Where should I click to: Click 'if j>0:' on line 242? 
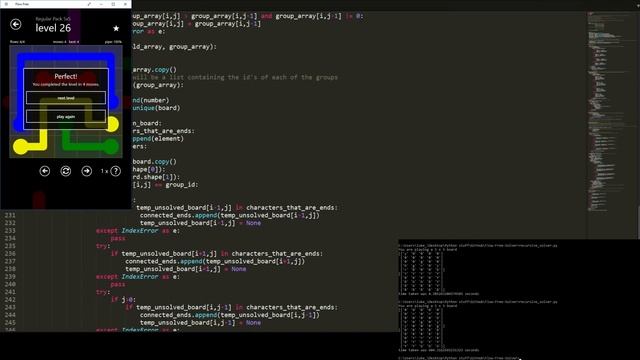click(123, 300)
